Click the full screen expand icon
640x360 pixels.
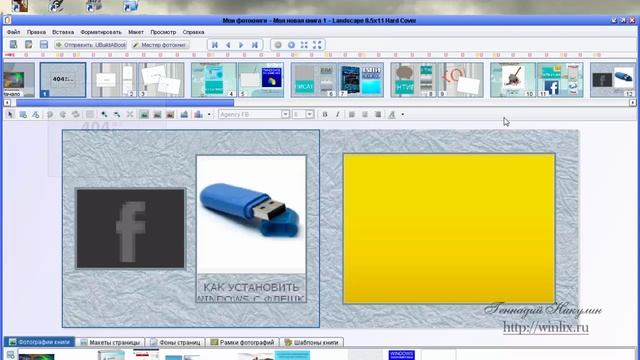pyautogui.click(x=317, y=45)
